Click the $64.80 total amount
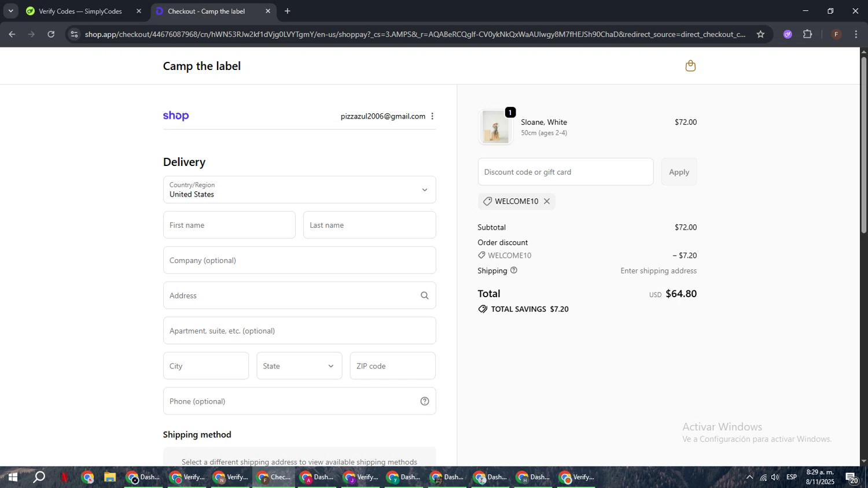Image resolution: width=868 pixels, height=488 pixels. 681,294
